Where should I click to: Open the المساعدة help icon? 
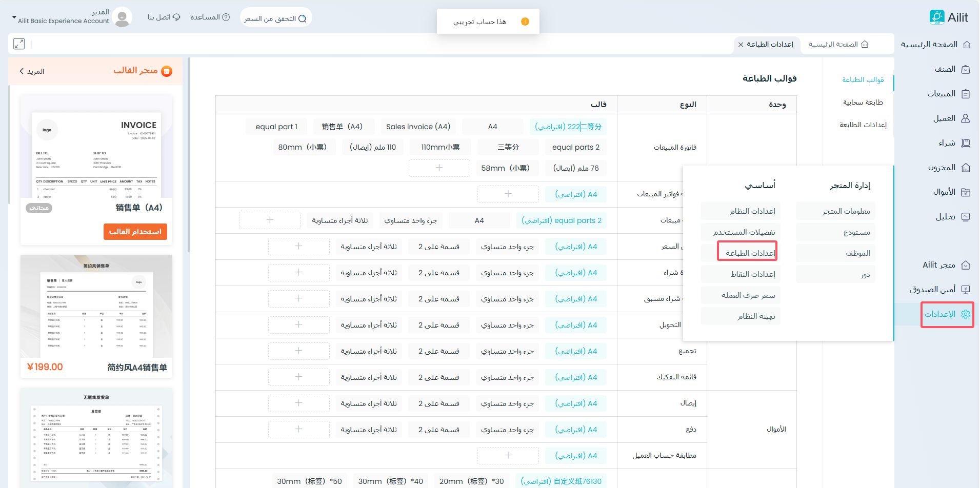point(226,17)
